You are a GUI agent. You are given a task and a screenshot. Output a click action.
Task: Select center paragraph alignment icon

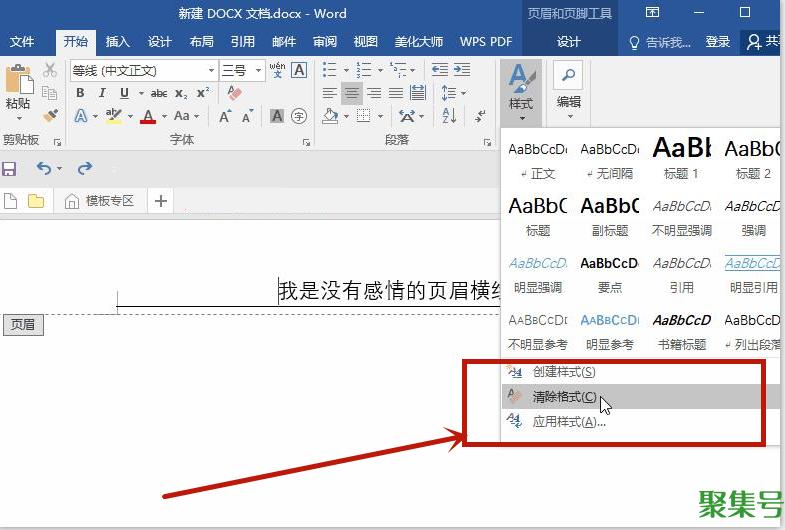(352, 93)
